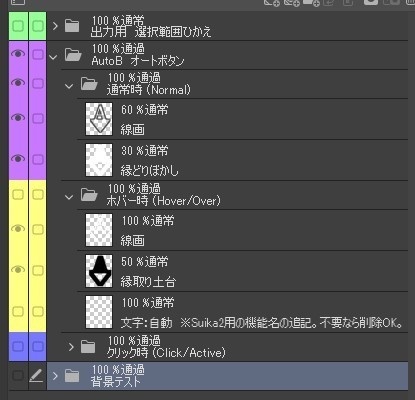Click the open folder icon of AutoB オートボタン
415x400 pixels.
click(73, 54)
